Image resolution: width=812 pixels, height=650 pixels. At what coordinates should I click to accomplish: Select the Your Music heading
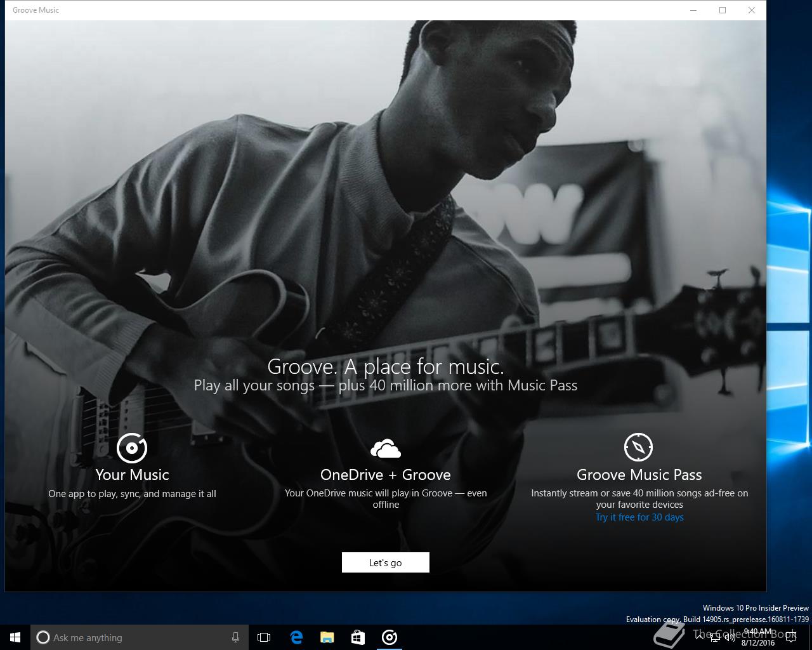tap(132, 475)
